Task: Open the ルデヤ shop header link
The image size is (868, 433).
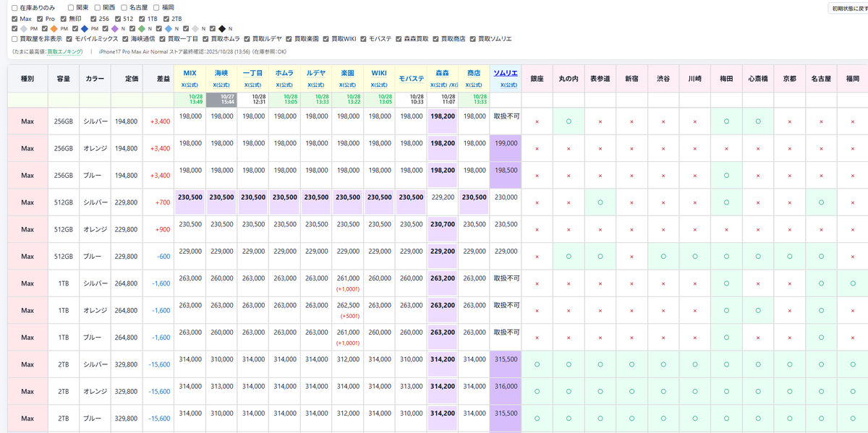Action: tap(316, 73)
